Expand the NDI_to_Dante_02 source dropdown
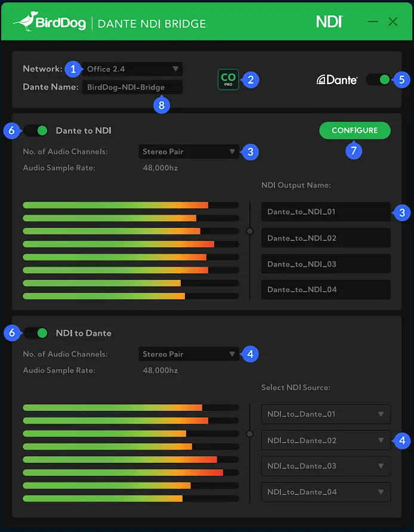Viewport: 414px width, 532px height. click(326, 440)
